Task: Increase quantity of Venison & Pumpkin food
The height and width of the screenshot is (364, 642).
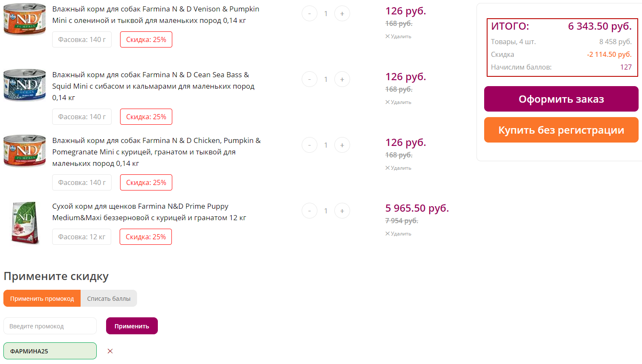Action: [342, 14]
